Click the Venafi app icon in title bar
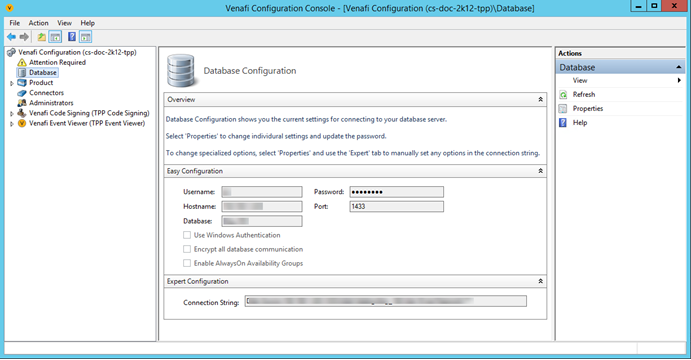Viewport: 691px width, 360px height. coord(9,7)
